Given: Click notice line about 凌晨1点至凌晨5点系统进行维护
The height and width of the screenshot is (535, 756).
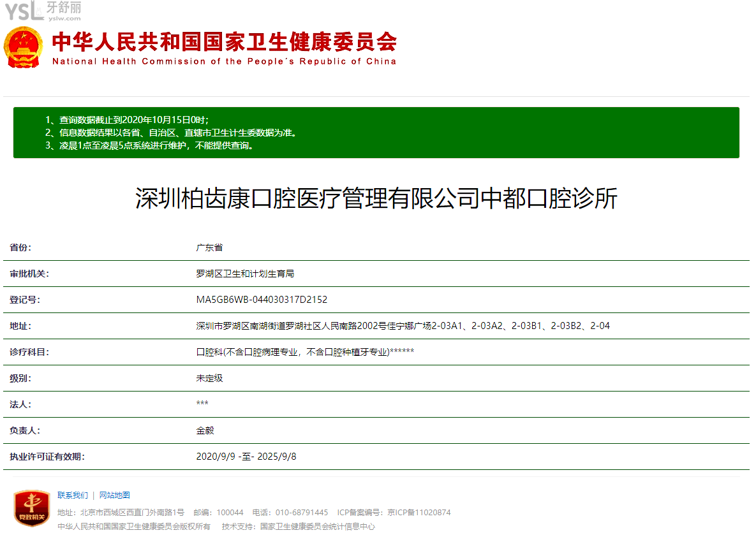Looking at the screenshot, I should click(x=149, y=145).
